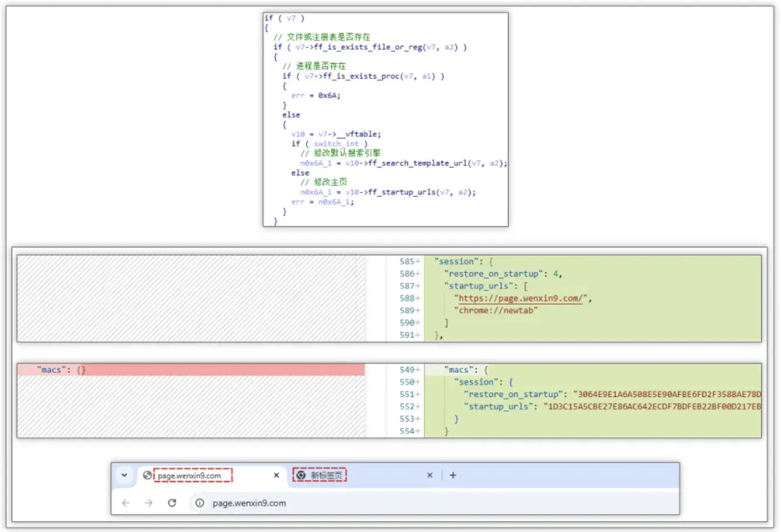Click diff line number 549
Viewport: 781px width, 532px height.
pos(408,370)
